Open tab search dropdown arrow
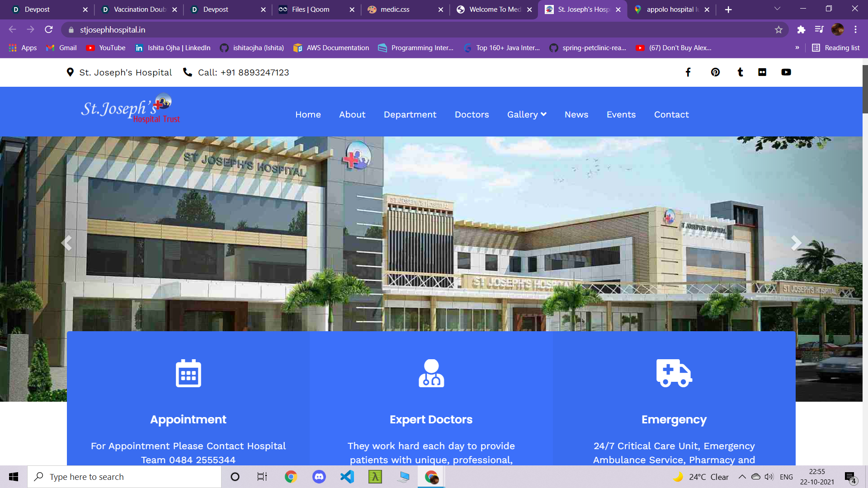Screen dimensions: 868x488 pos(777,9)
